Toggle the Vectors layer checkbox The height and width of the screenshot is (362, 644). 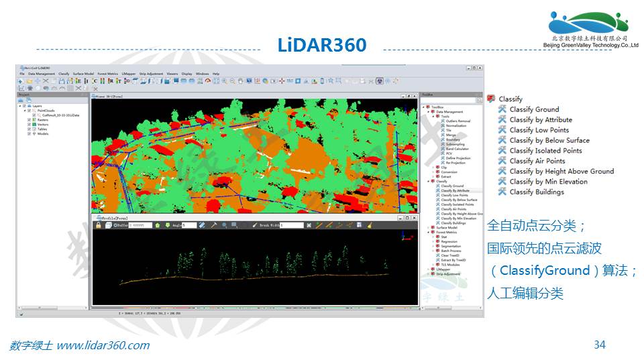pyautogui.click(x=29, y=125)
